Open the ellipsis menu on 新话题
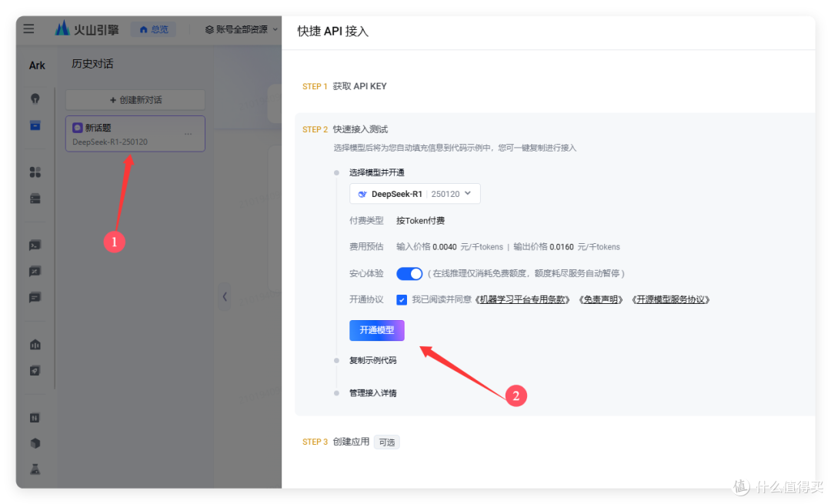The width and height of the screenshot is (831, 504). pyautogui.click(x=189, y=134)
